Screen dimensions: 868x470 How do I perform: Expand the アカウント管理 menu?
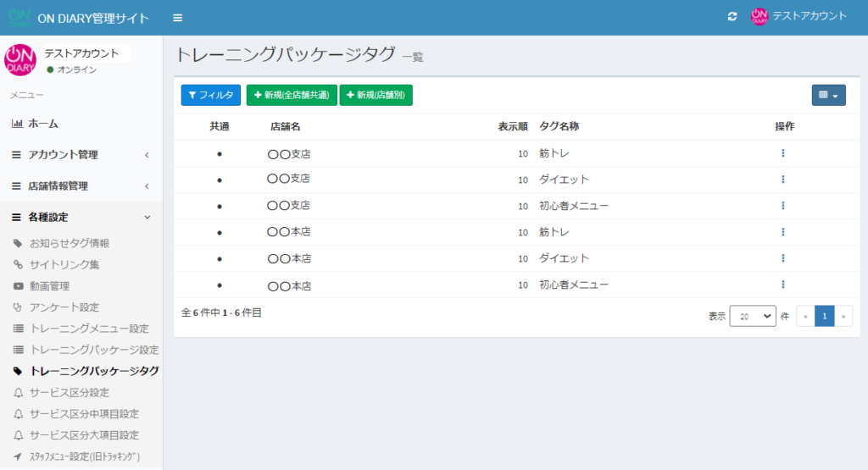coord(81,155)
